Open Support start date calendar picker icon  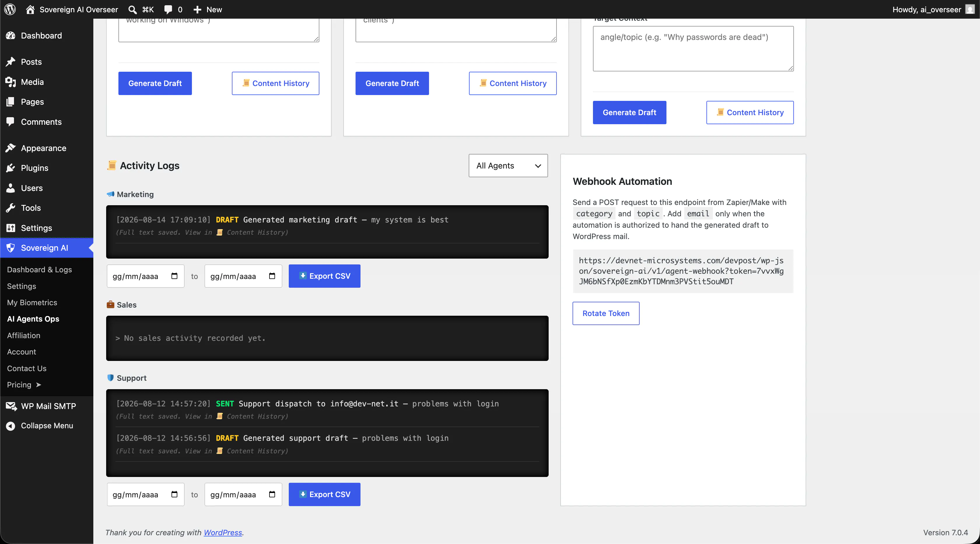coord(174,494)
